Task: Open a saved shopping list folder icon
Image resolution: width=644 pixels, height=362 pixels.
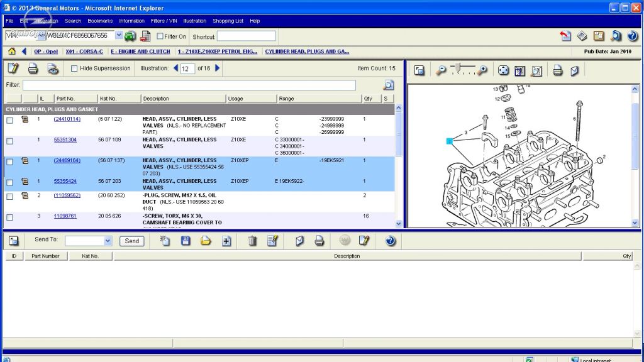Action: [x=206, y=241]
